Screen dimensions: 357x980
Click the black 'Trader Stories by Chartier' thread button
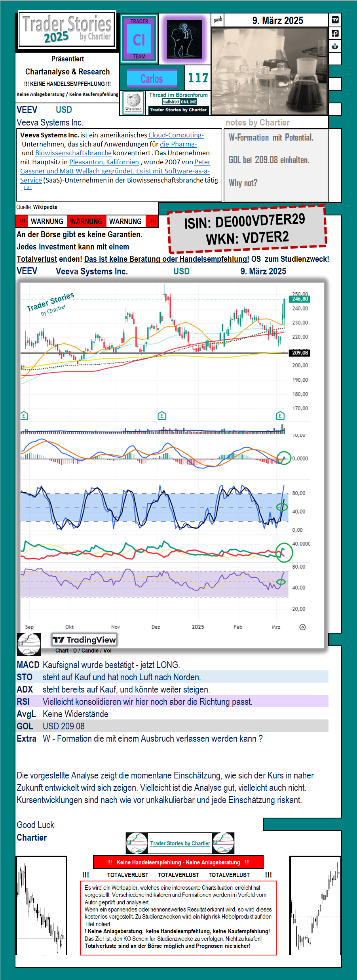(x=178, y=110)
